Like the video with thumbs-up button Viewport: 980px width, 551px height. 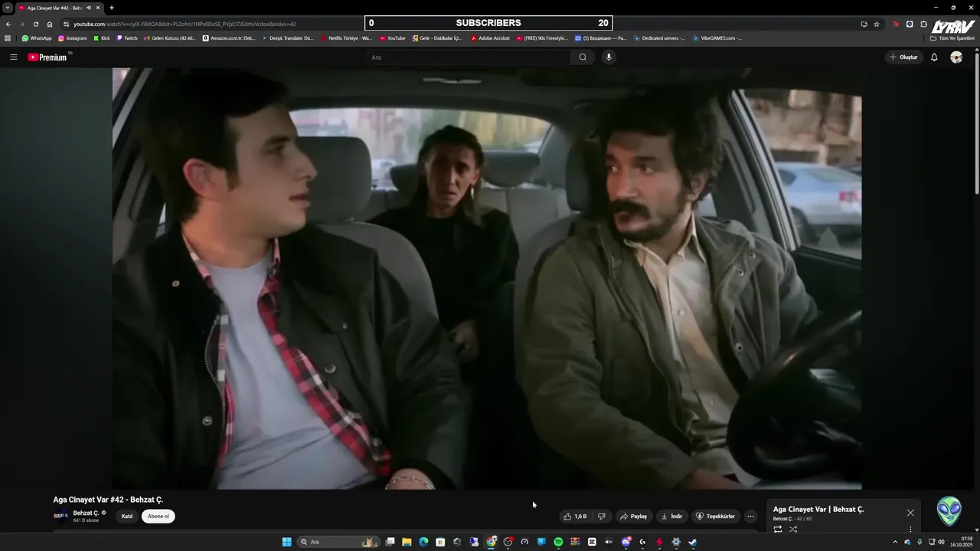[575, 517]
